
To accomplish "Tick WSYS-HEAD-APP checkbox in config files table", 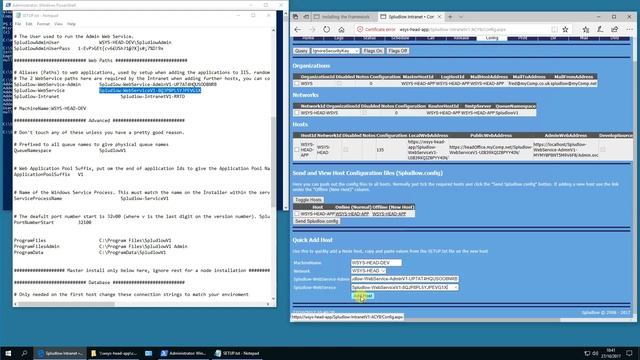I will click(297, 213).
